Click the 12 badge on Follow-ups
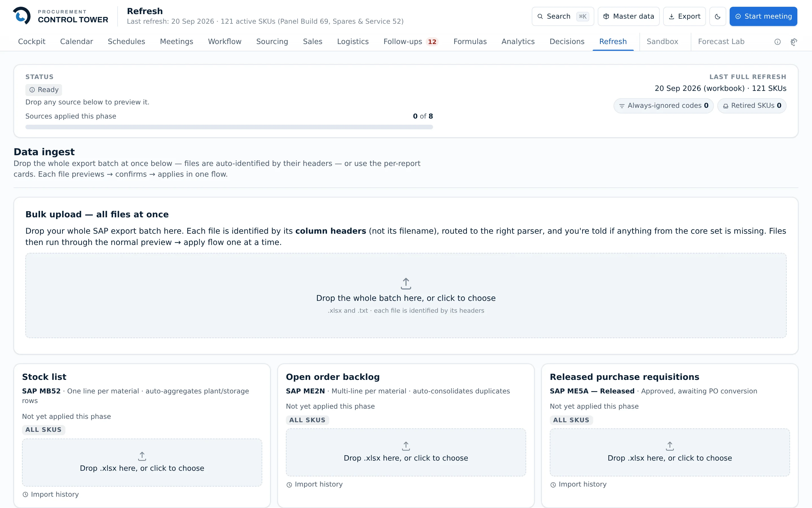The image size is (812, 508). point(432,42)
